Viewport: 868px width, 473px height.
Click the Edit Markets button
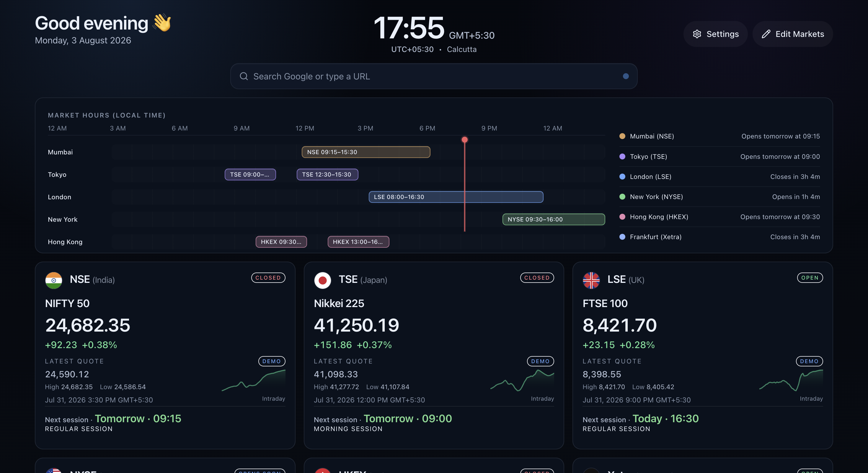792,34
